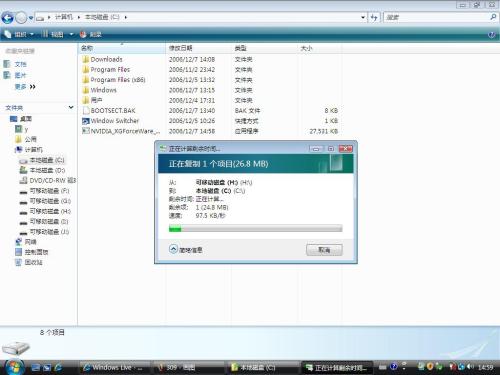Image resolution: width=500 pixels, height=375 pixels.
Task: Select the 用户 folder icon
Action: pyautogui.click(x=85, y=100)
